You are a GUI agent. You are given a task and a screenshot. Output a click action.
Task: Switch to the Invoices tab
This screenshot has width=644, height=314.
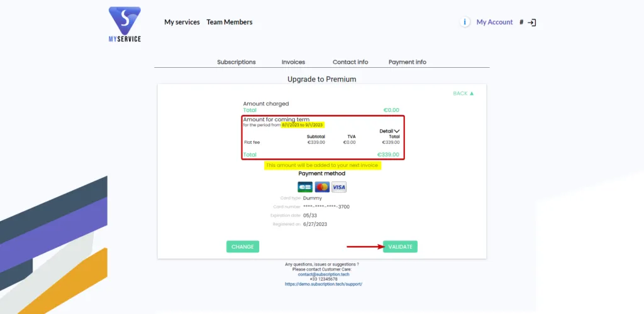tap(293, 62)
